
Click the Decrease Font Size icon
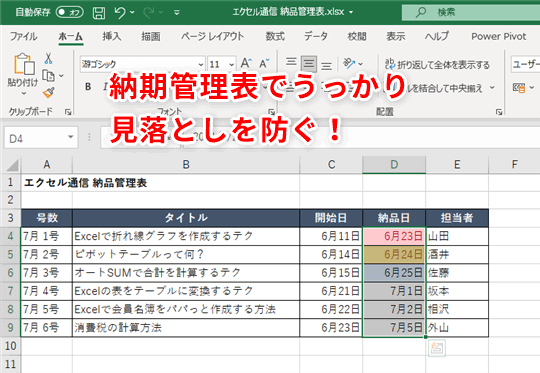click(264, 63)
